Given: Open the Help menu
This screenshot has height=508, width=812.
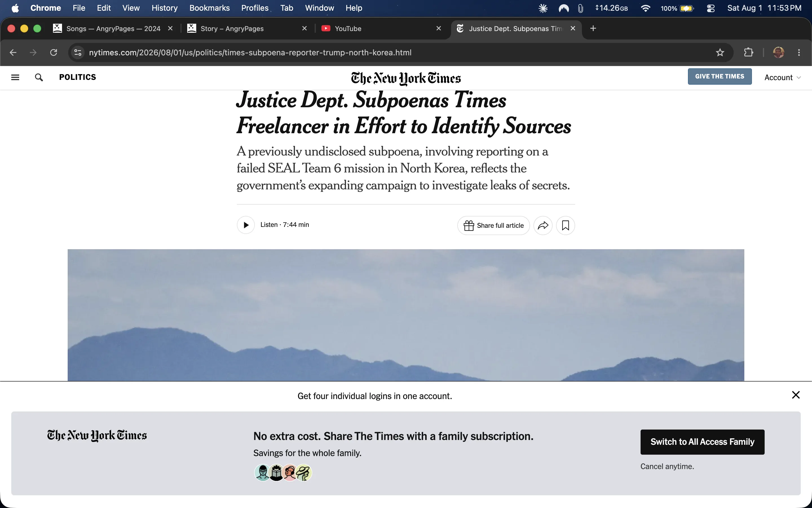Looking at the screenshot, I should coord(354,8).
